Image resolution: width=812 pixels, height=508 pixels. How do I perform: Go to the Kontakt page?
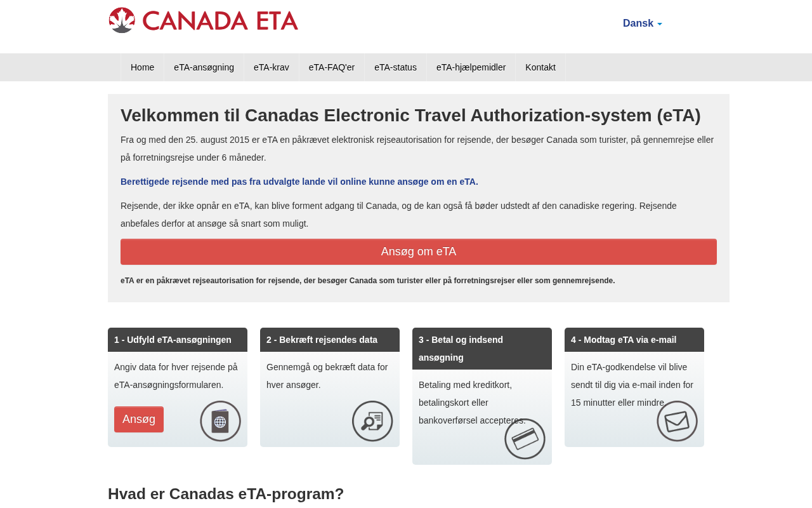pos(540,67)
